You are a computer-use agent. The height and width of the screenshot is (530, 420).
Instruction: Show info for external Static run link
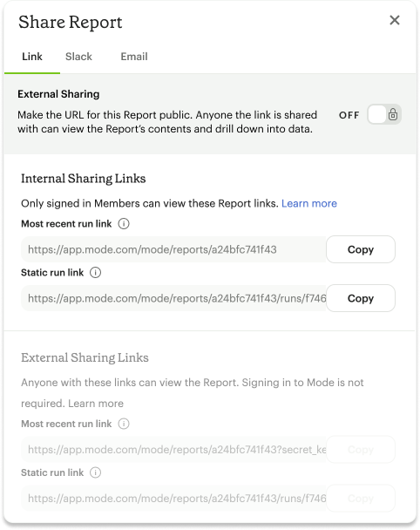click(95, 472)
